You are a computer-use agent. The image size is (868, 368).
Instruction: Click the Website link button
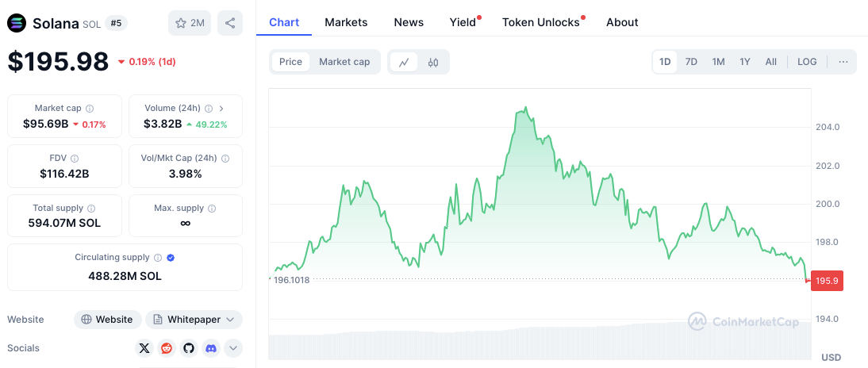tap(108, 320)
